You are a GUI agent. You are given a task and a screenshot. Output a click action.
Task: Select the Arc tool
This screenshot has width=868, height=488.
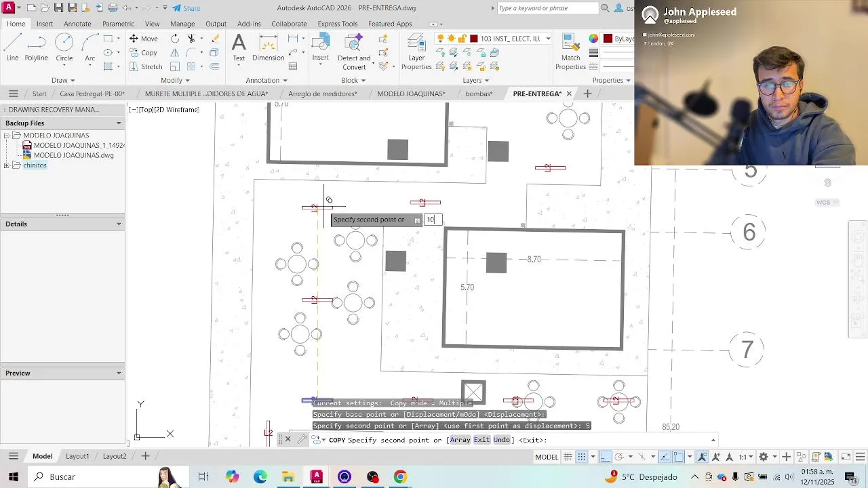[90, 47]
